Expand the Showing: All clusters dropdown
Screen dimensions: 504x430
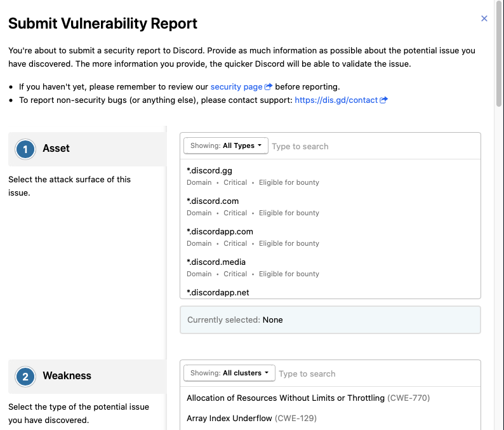click(x=229, y=373)
